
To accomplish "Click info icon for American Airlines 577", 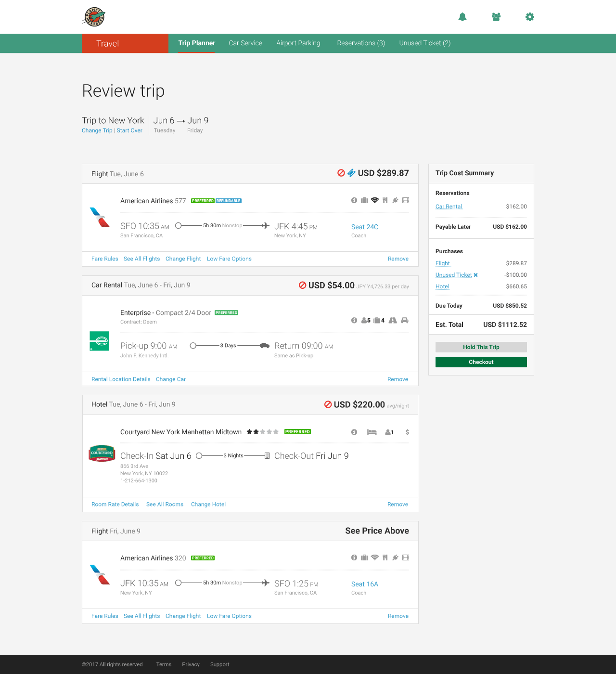I will 354,200.
